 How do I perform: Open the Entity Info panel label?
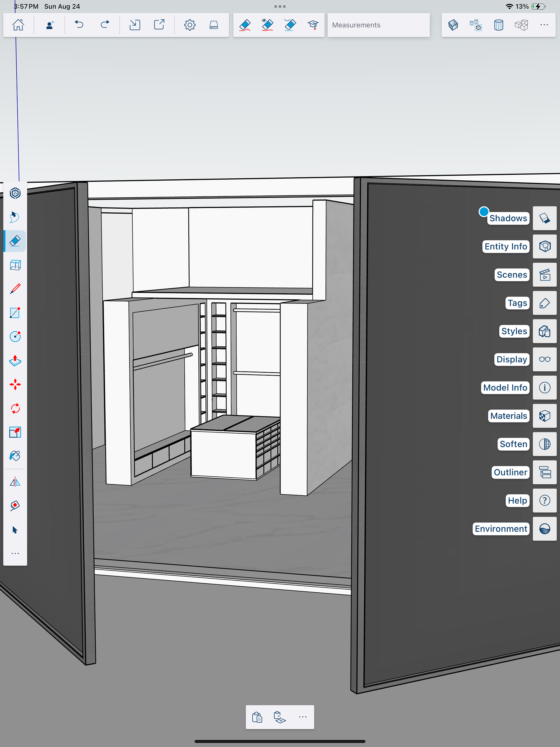tap(505, 247)
